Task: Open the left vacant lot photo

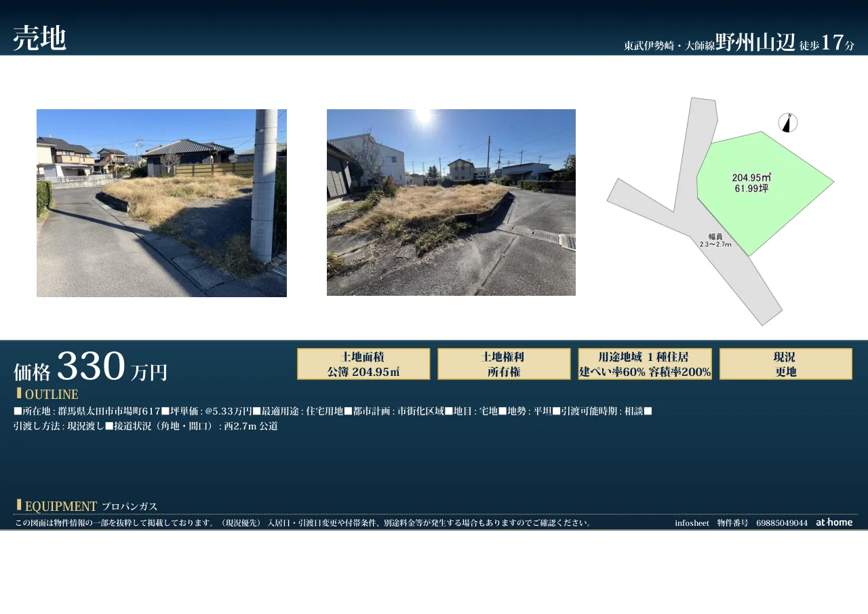Action: [x=161, y=202]
